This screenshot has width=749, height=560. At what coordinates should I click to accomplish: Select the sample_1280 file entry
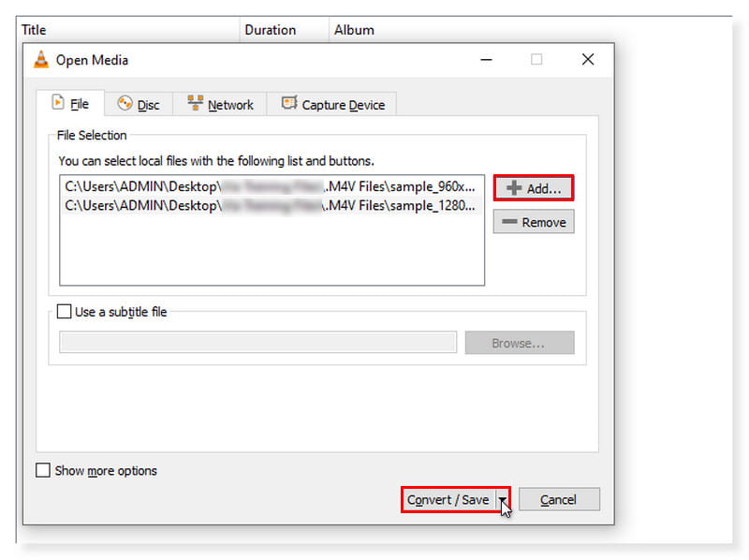(x=272, y=205)
